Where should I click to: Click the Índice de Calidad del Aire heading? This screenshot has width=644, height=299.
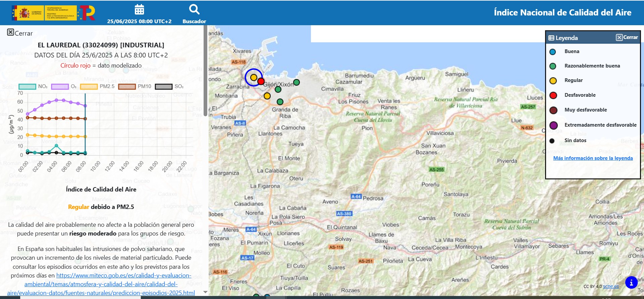[x=101, y=189]
